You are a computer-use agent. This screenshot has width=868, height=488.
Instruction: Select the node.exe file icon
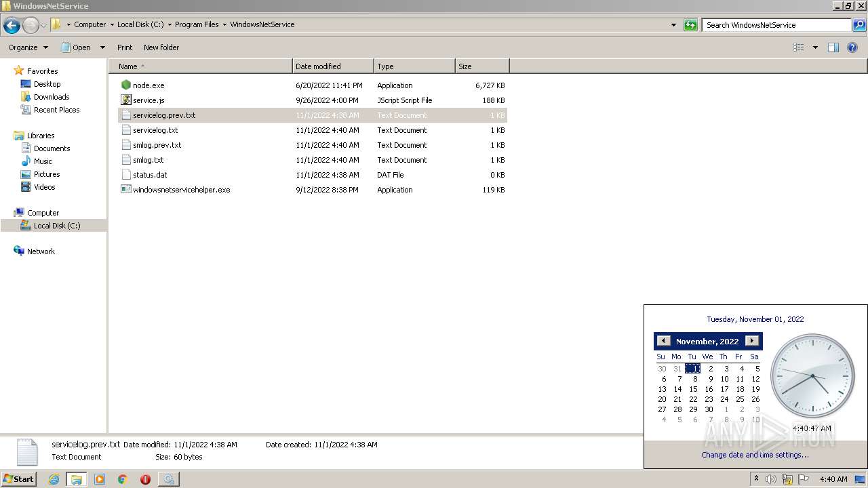click(x=125, y=85)
